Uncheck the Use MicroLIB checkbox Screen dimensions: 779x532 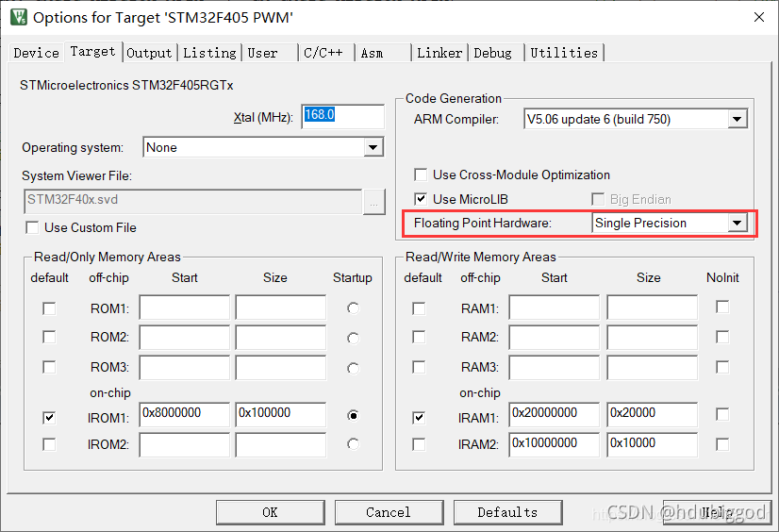click(x=421, y=199)
